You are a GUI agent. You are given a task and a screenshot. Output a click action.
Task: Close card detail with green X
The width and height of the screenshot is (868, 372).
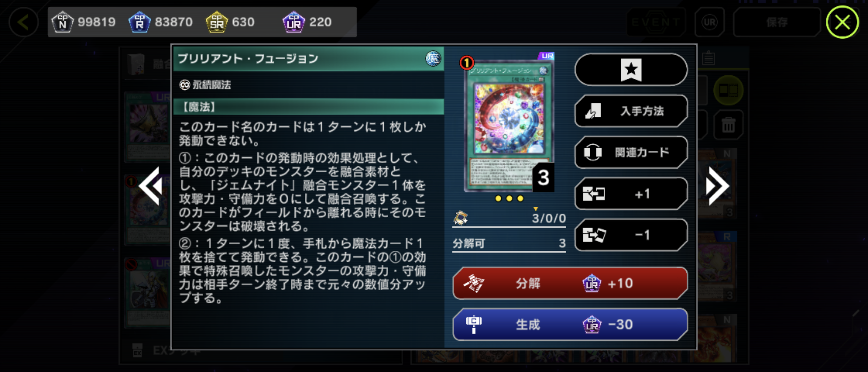pos(842,22)
